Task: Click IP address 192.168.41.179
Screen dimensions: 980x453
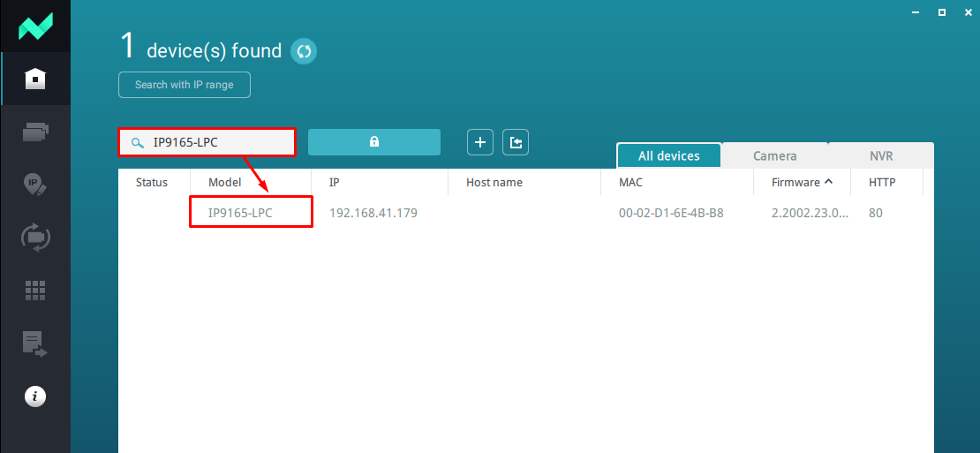Action: point(373,213)
